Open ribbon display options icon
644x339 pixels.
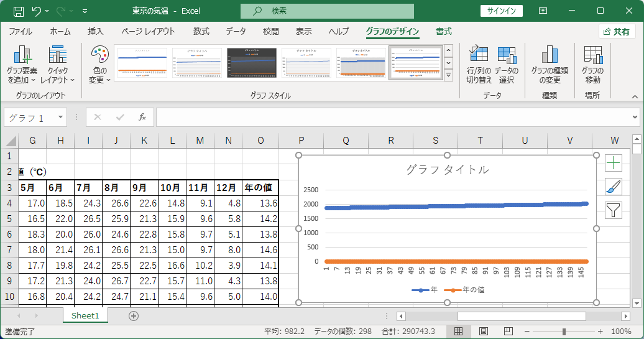543,11
